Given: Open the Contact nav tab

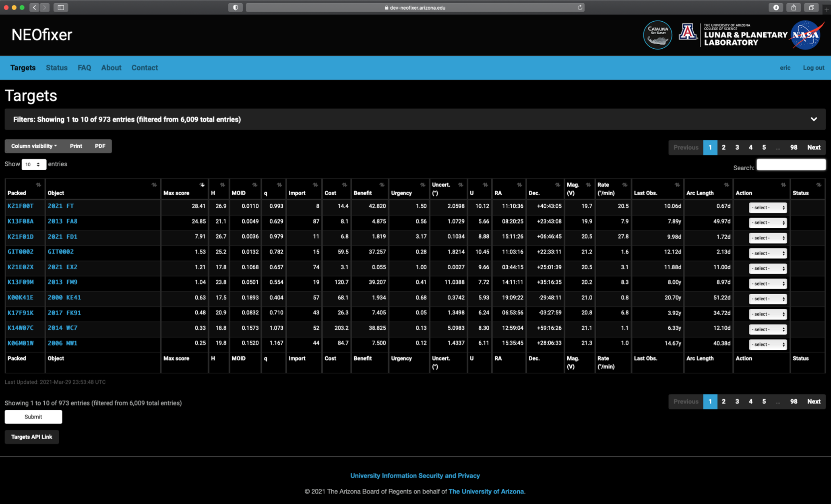Looking at the screenshot, I should [145, 68].
